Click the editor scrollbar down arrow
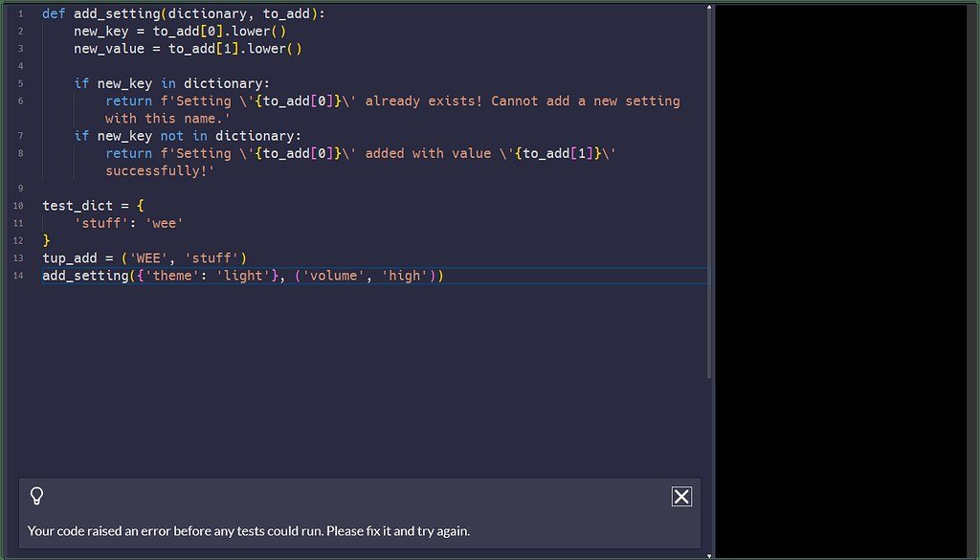Image resolution: width=980 pixels, height=560 pixels. click(x=709, y=555)
